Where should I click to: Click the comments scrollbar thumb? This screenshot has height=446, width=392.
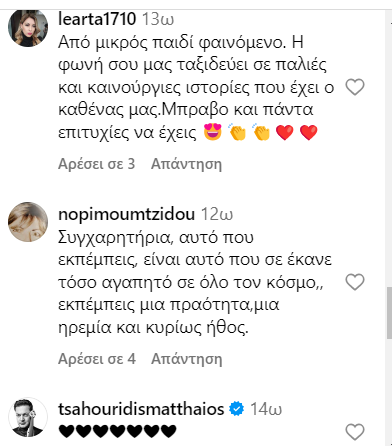coord(389,313)
